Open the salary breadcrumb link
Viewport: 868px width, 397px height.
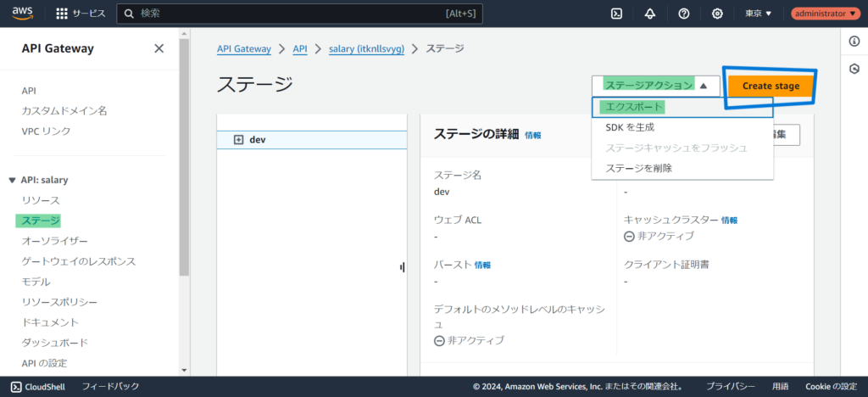[x=366, y=48]
